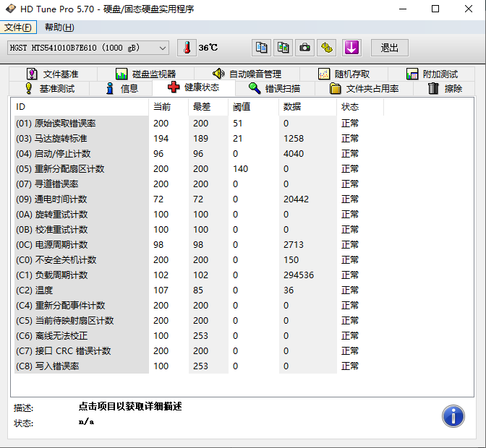486x448 pixels.
Task: Select the (C1) 负载周期计数 row
Action: click(199, 275)
